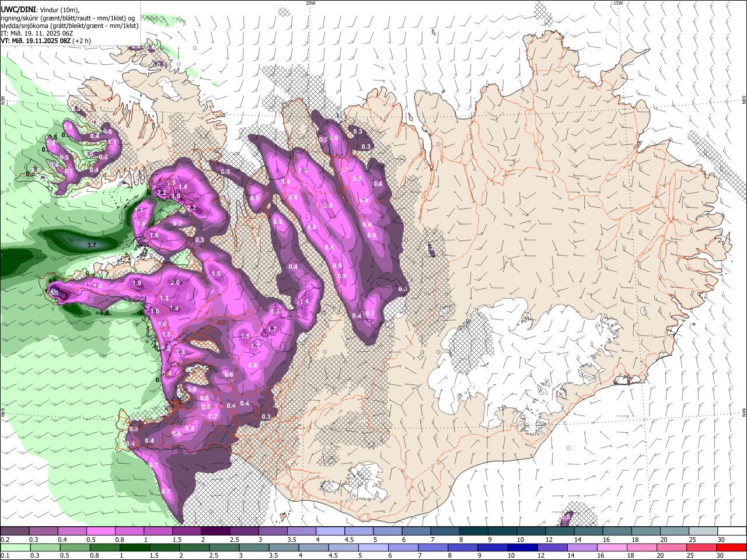The height and width of the screenshot is (560, 747).
Task: Select the dark teal snow legend swatch above label 8
Action: pyautogui.click(x=474, y=531)
